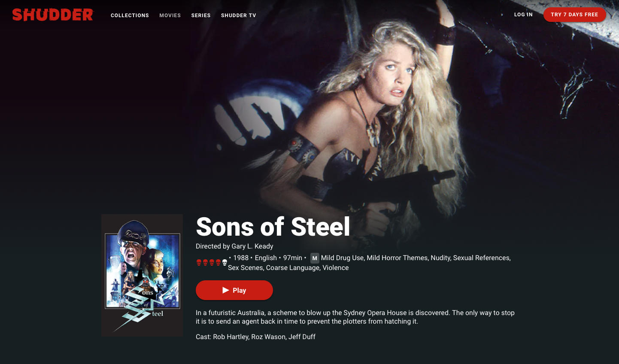Open the Series section
The image size is (619, 364).
pyautogui.click(x=201, y=15)
